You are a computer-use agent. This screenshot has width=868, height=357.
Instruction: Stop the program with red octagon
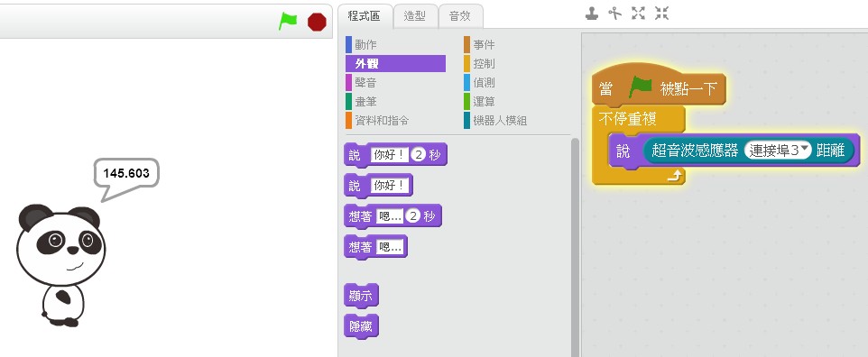point(317,23)
